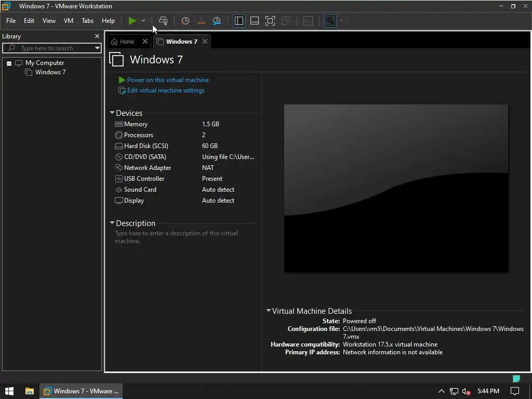The width and height of the screenshot is (532, 399).
Task: Toggle the thumbnail bar view icon
Action: (255, 21)
